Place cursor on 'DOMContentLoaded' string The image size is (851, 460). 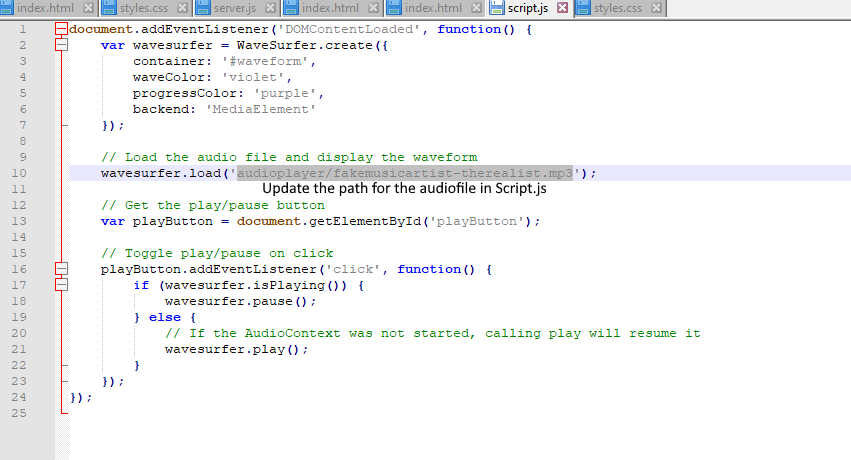point(349,29)
